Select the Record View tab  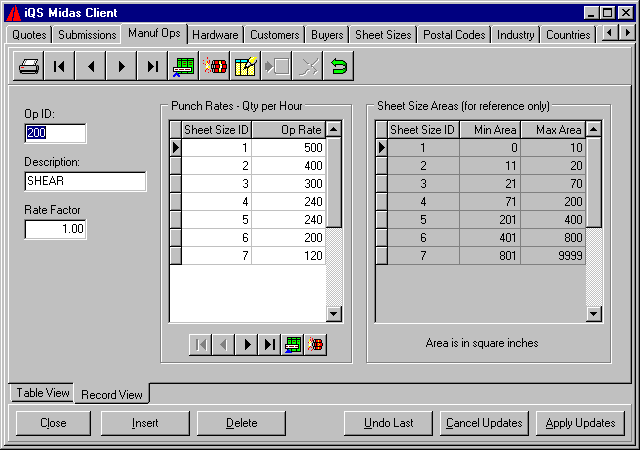111,394
